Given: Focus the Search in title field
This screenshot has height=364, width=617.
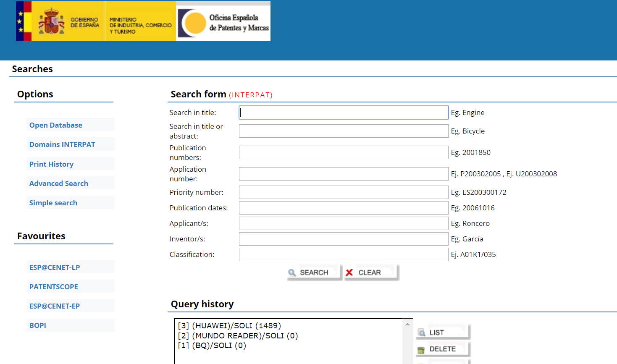Looking at the screenshot, I should click(344, 113).
